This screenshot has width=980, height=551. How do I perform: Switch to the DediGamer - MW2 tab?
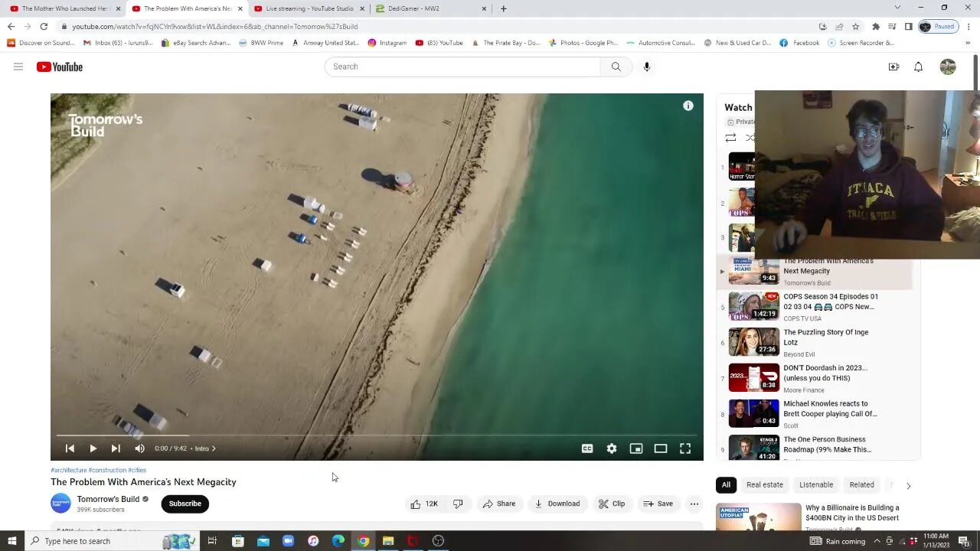[x=431, y=8]
